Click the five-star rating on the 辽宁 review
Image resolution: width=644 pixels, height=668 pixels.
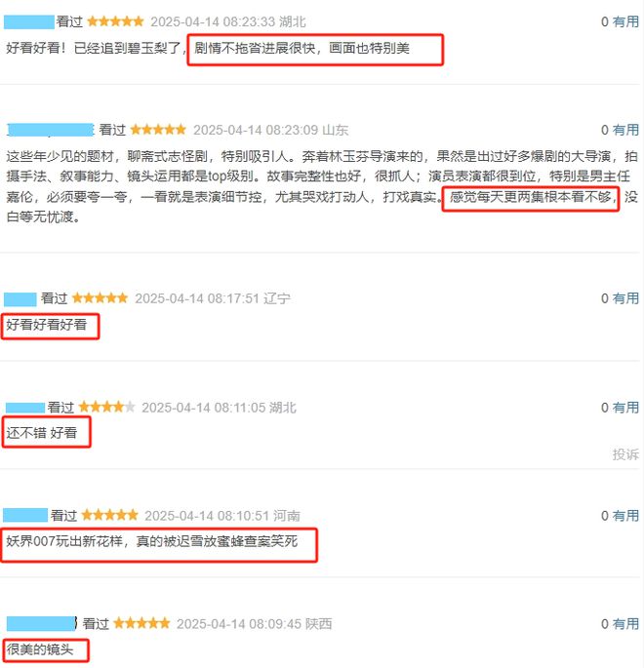101,297
